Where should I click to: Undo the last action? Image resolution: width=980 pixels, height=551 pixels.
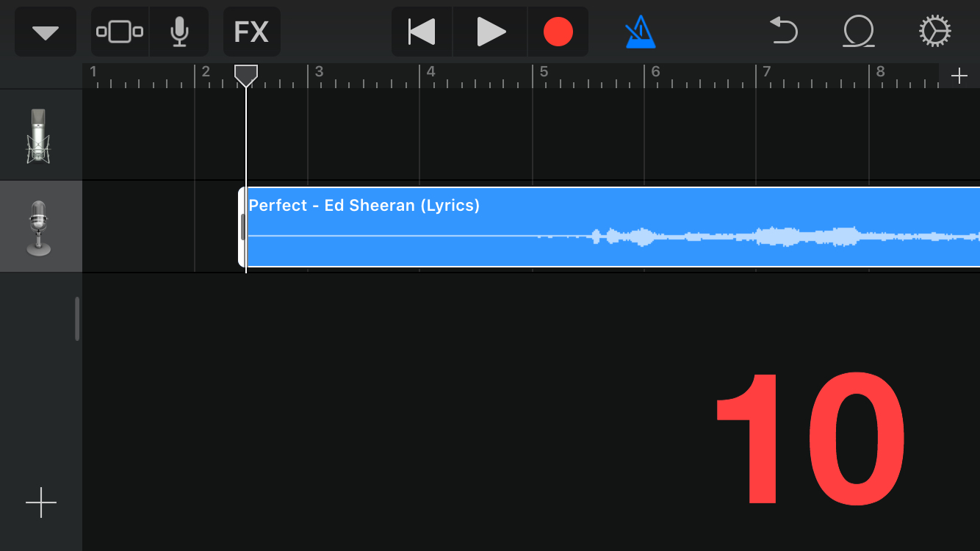tap(784, 32)
